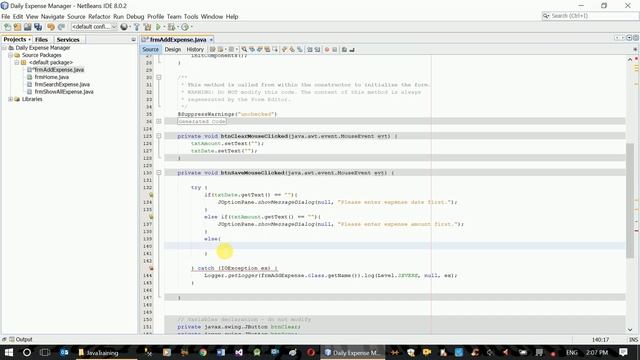The width and height of the screenshot is (640, 360).
Task: Open the dropdown arrow beside Debug Project
Action: coord(178,27)
